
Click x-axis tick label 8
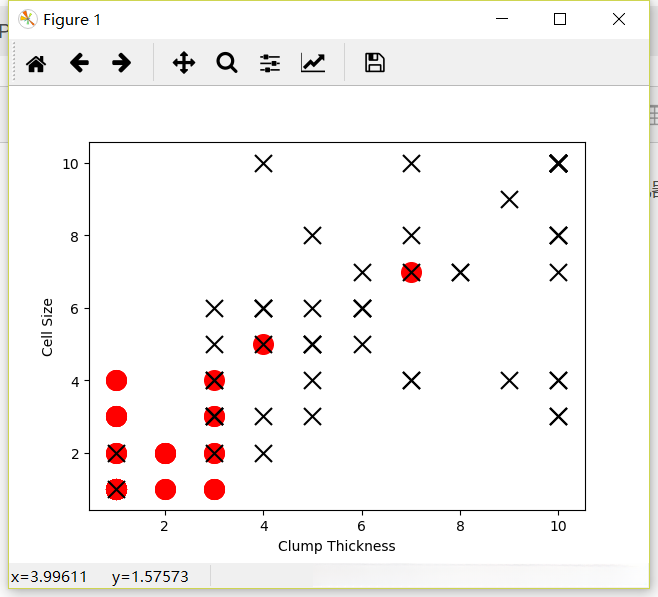pyautogui.click(x=460, y=526)
